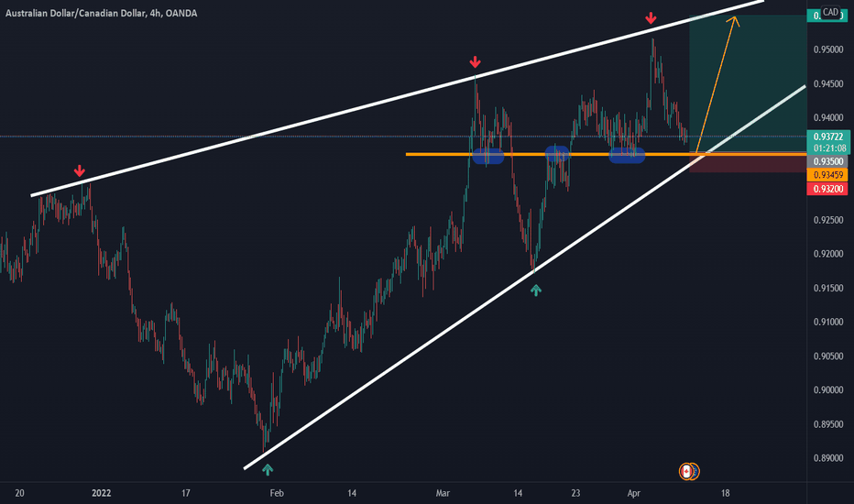Click the 0.95000 price axis label
Image resolution: width=854 pixels, height=504 pixels.
click(827, 49)
